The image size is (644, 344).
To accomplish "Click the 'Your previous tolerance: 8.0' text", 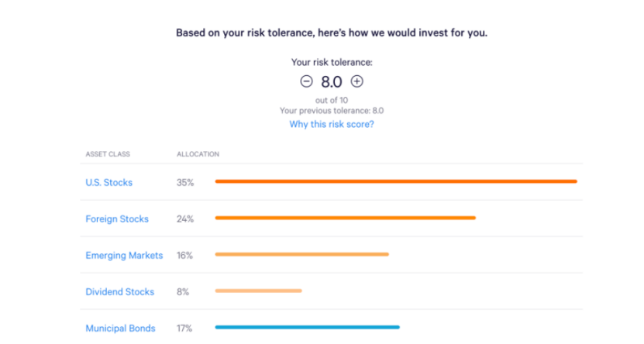I will 332,111.
